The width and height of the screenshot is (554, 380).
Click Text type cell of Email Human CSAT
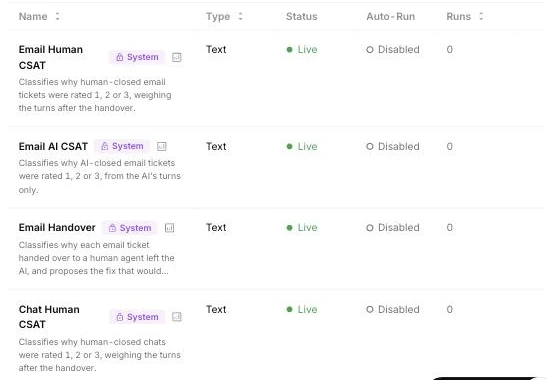(x=216, y=49)
